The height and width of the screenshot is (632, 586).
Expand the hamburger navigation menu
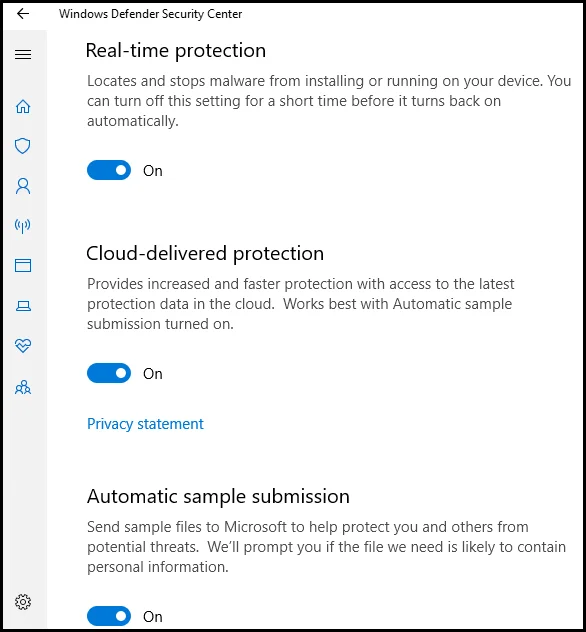23,54
